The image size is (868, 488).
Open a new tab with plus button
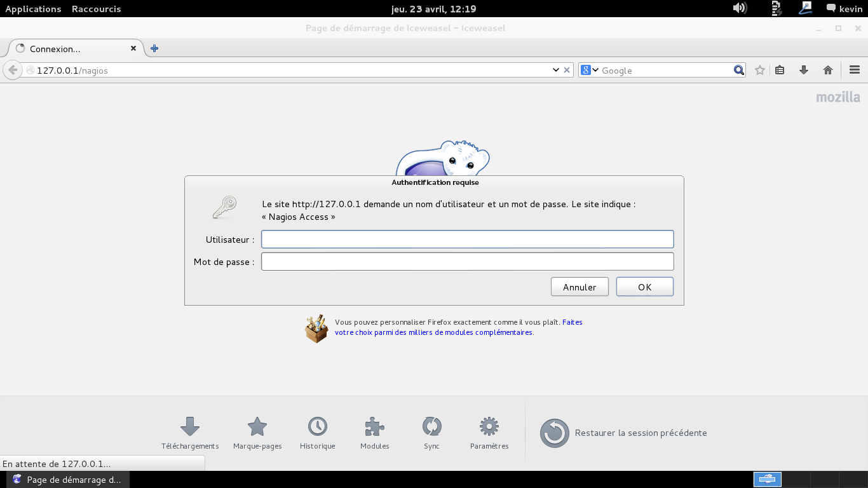point(154,48)
